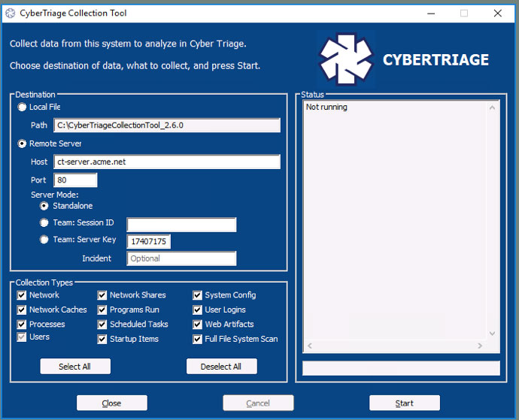Minimize the CyberTriage Collection Tool window
Image resolution: width=519 pixels, height=420 pixels.
tap(431, 14)
